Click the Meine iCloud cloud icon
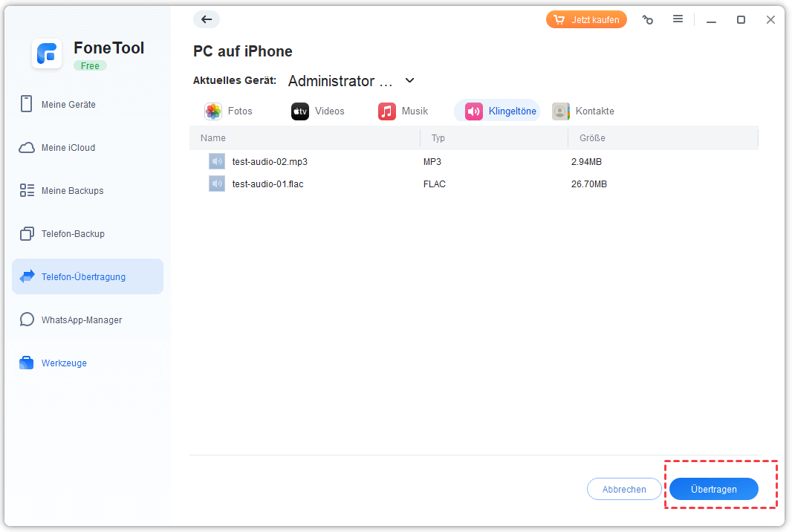The width and height of the screenshot is (792, 532). (27, 148)
